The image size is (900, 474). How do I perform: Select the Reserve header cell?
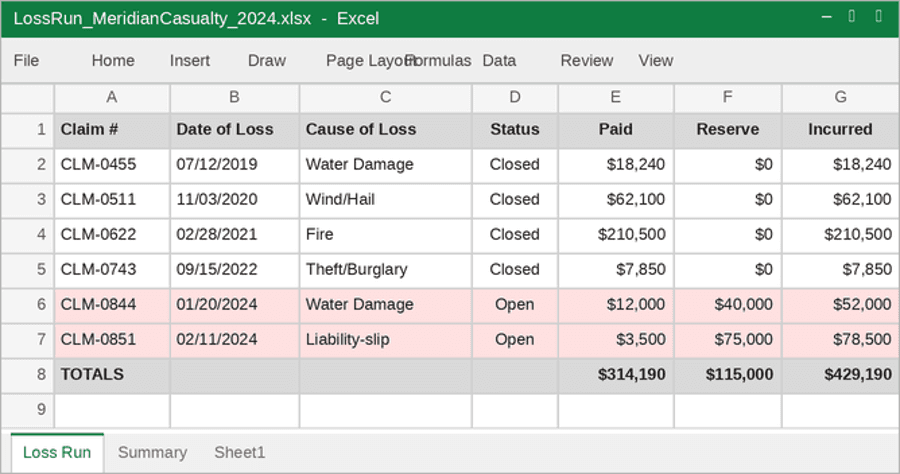tap(728, 130)
